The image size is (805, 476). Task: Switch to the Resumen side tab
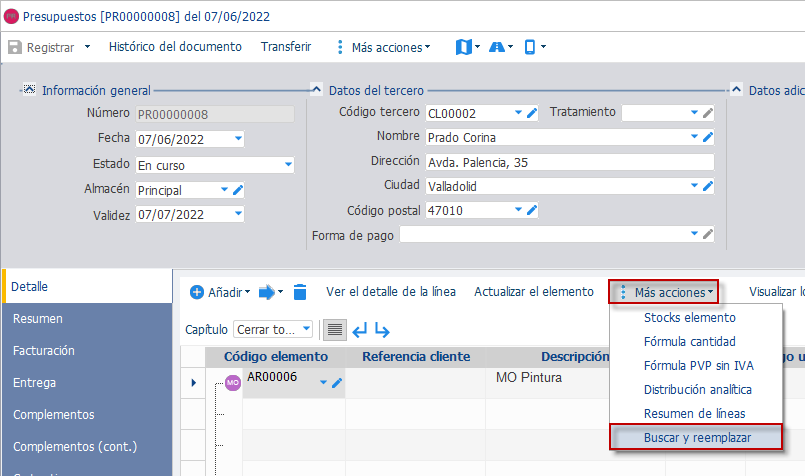point(87,318)
